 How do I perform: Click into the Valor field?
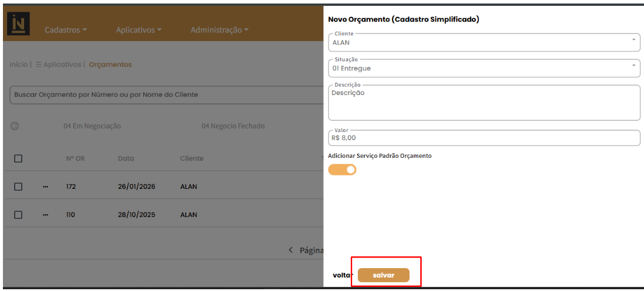coord(483,138)
